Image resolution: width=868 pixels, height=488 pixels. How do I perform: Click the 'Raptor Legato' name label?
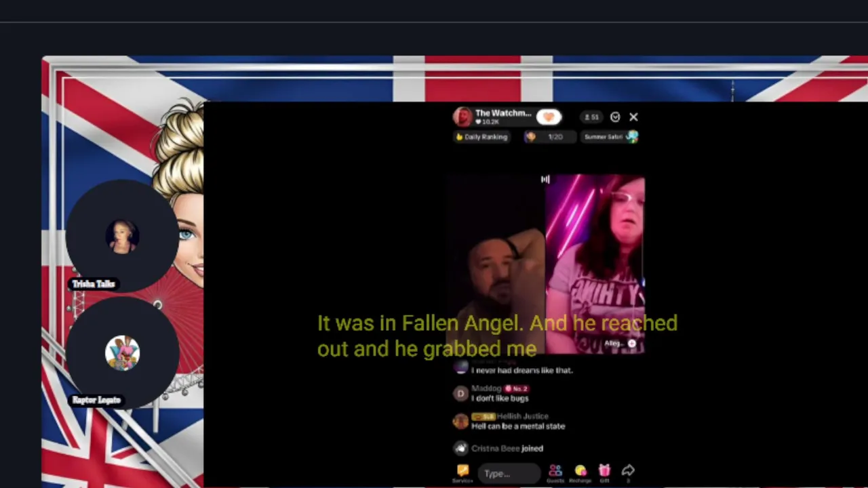pos(96,400)
